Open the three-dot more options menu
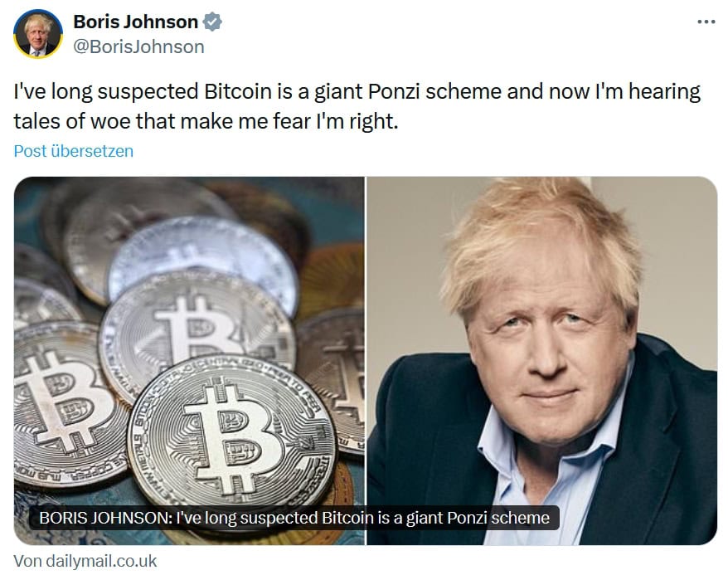This screenshot has width=728, height=575. tap(706, 22)
